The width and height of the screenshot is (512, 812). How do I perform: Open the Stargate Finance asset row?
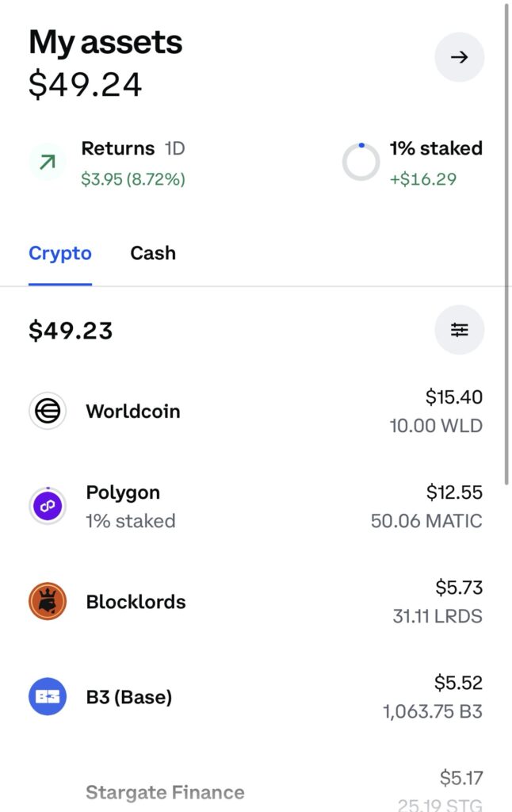[x=256, y=791]
